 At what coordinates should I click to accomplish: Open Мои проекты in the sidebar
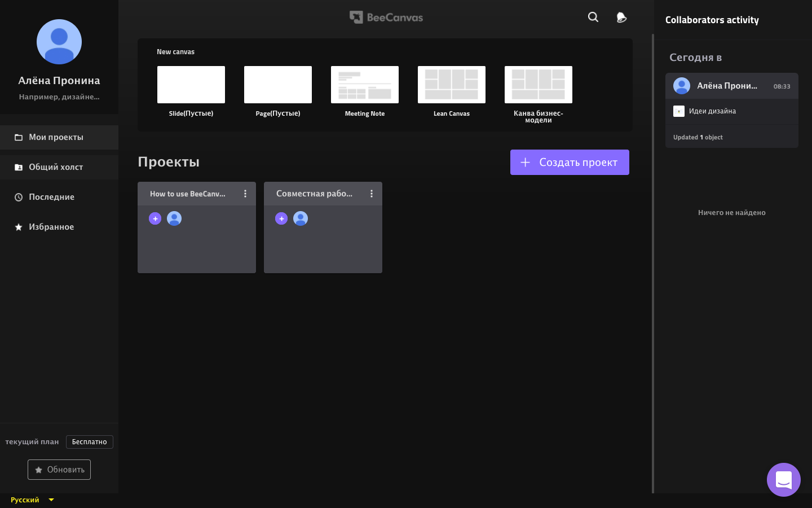click(x=56, y=137)
